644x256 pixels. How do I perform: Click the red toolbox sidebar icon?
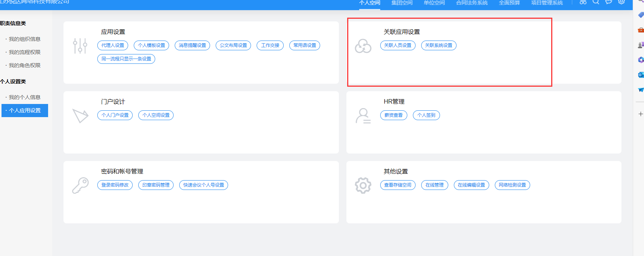point(641,30)
